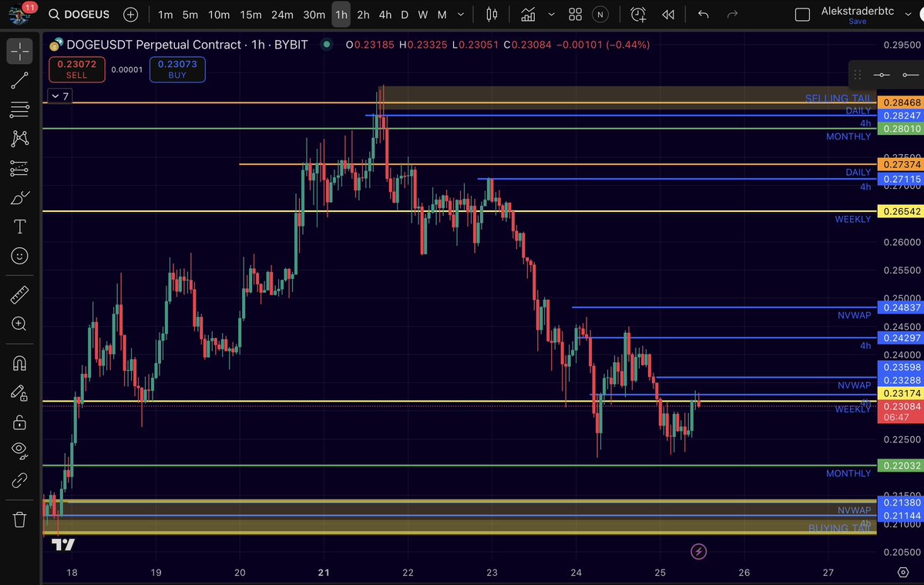The width and height of the screenshot is (924, 585).
Task: Switch to 24m timeframe
Action: (x=282, y=15)
